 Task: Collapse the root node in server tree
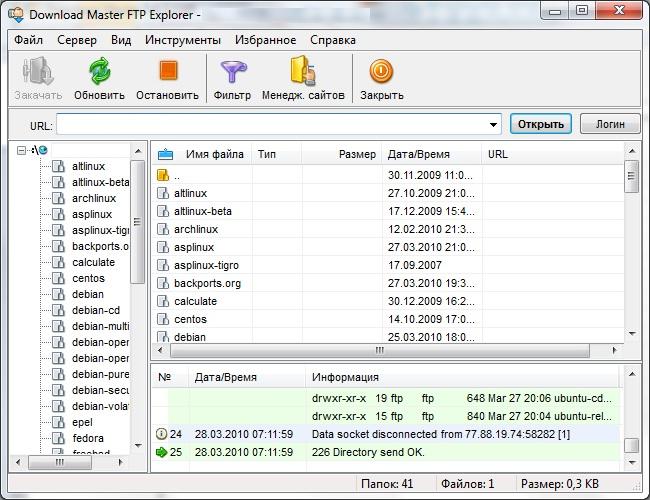click(x=21, y=150)
